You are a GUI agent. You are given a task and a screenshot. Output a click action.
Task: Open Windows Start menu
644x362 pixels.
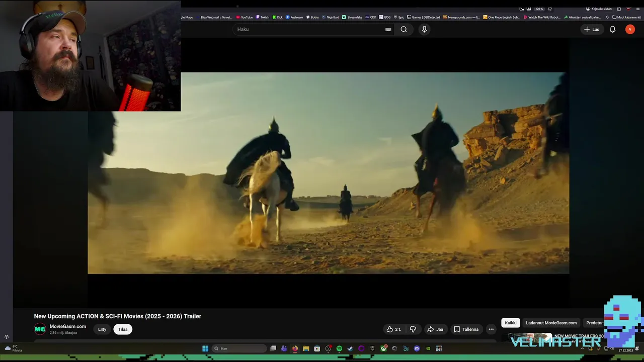click(205, 348)
